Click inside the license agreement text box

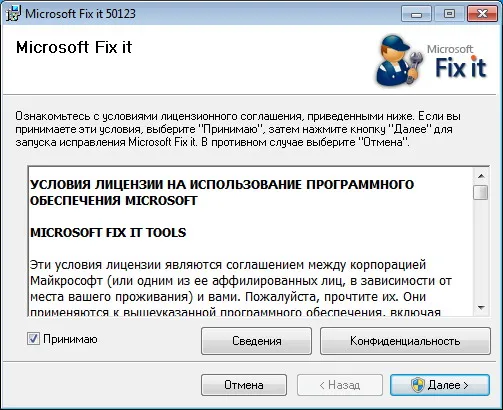pos(250,241)
